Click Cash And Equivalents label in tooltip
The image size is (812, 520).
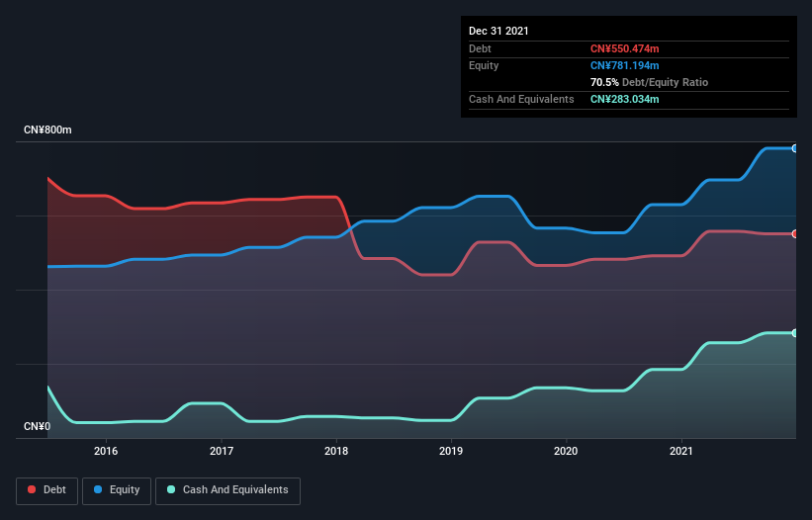(x=521, y=99)
